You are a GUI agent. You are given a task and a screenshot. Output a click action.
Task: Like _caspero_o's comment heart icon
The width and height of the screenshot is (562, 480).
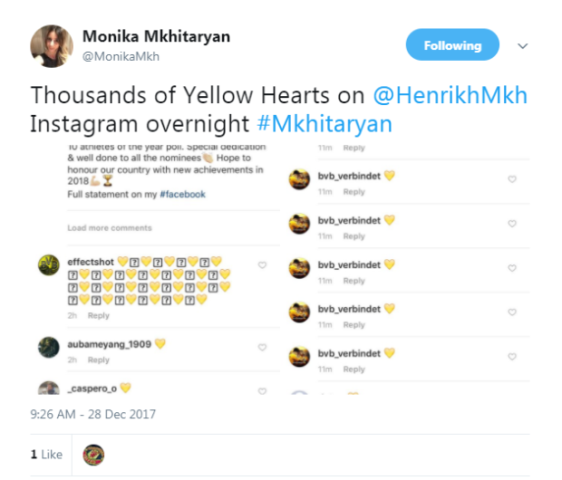(262, 391)
